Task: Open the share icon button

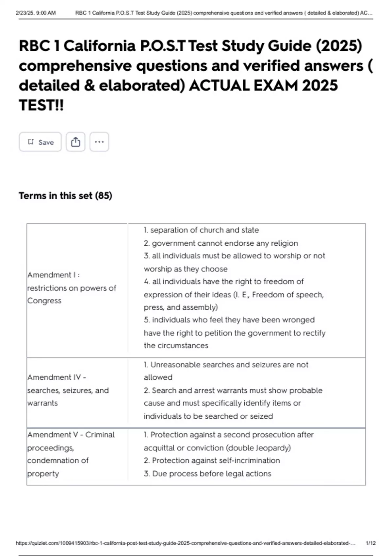Action: 75,142
